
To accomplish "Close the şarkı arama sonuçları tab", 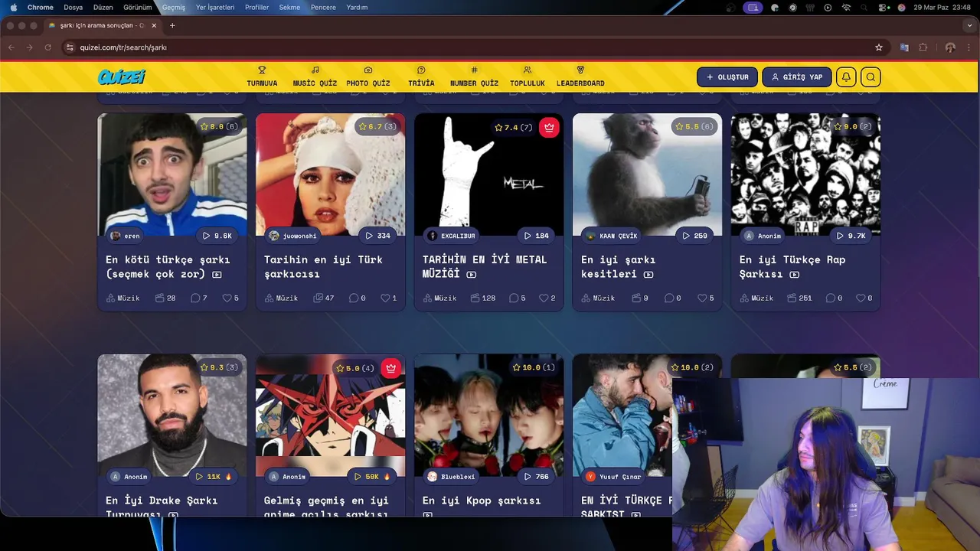I will point(154,25).
